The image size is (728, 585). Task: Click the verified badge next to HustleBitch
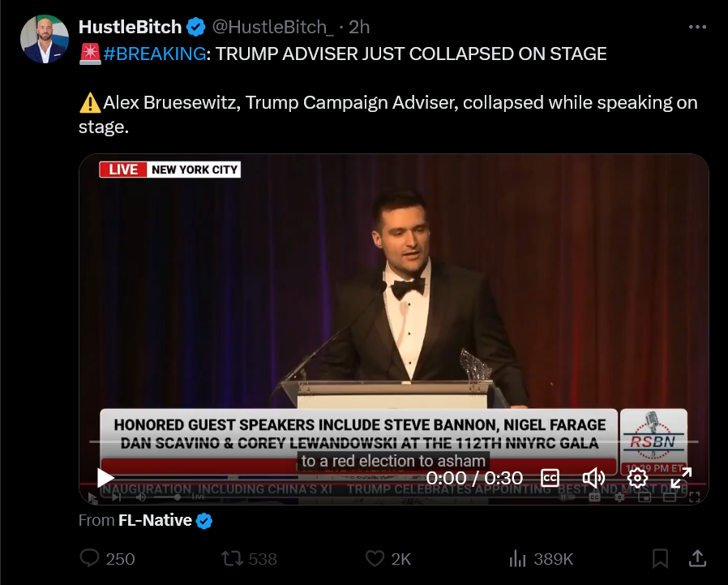click(x=195, y=28)
